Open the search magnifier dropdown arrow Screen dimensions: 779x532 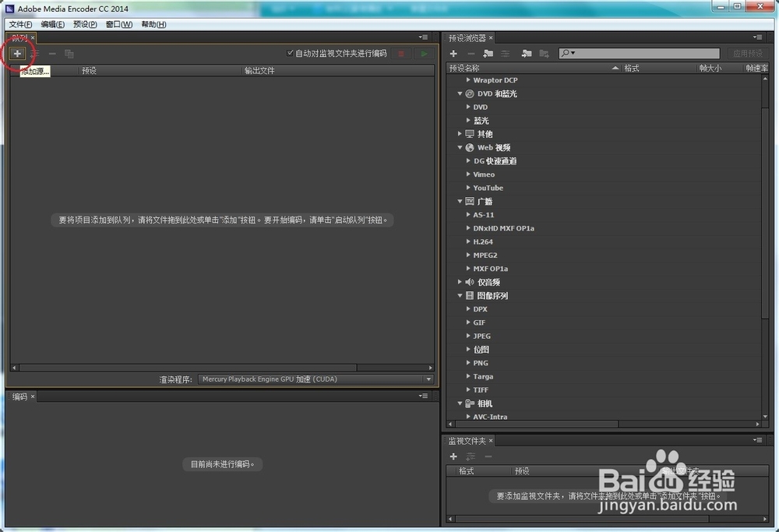coord(573,53)
